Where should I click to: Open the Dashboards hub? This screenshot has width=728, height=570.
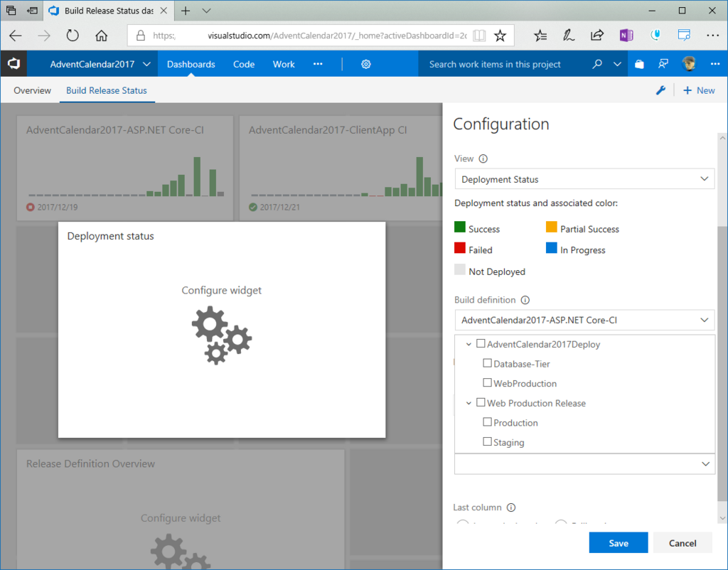tap(191, 64)
